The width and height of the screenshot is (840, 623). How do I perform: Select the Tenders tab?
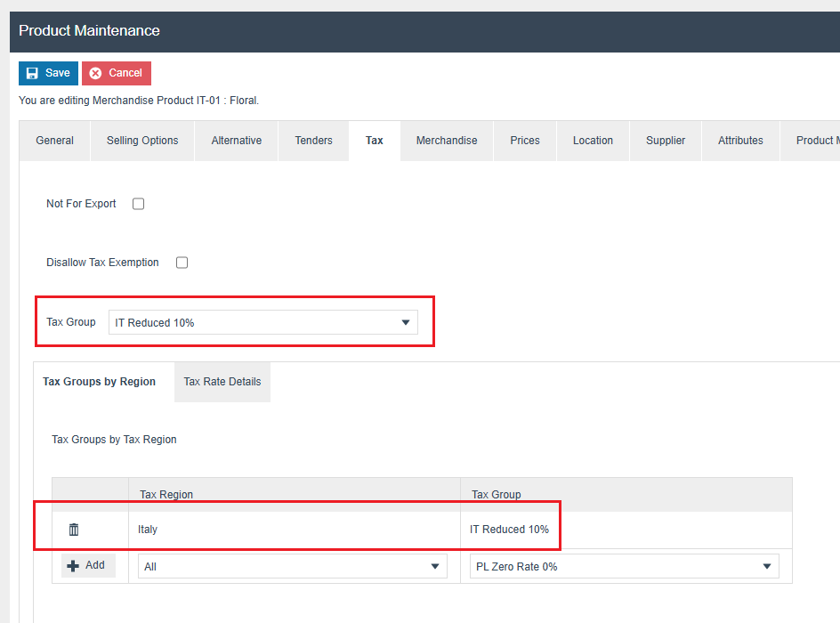(313, 141)
